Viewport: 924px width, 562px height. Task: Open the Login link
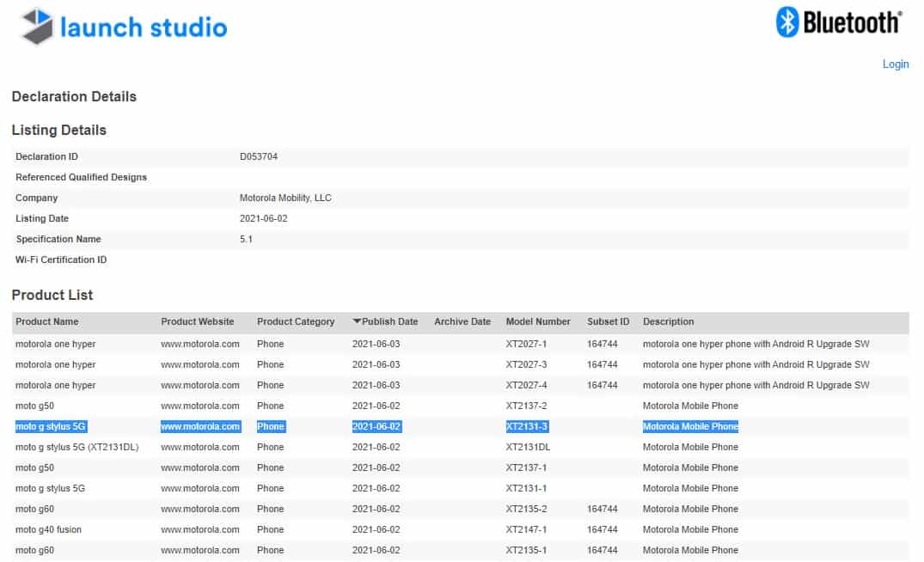895,64
